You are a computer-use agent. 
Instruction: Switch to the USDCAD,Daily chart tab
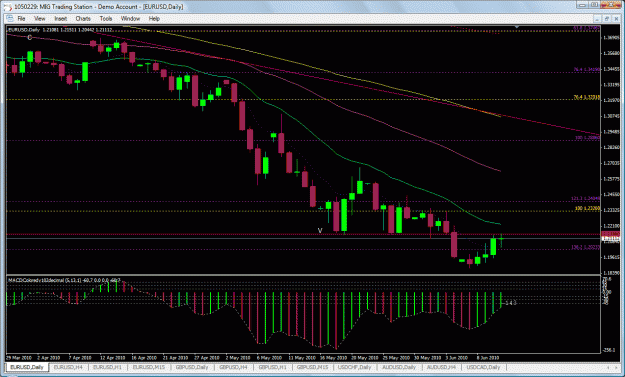[x=483, y=367]
